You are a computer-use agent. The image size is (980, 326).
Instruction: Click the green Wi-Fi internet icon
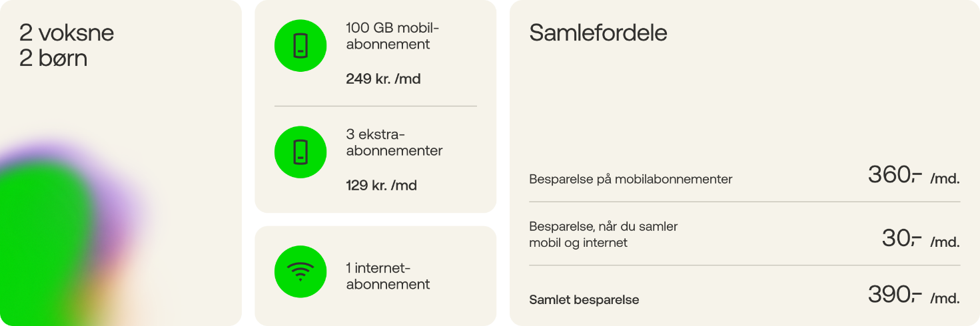[300, 271]
